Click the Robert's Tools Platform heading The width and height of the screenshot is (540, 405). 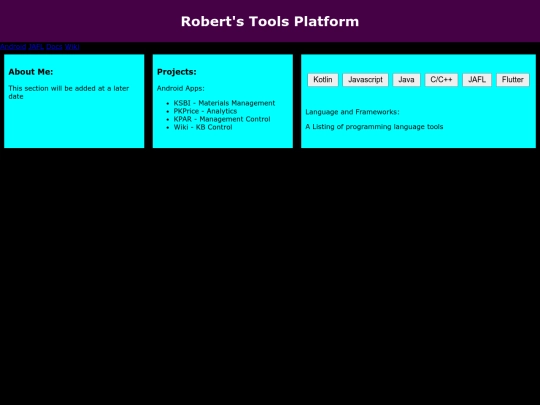click(x=270, y=21)
